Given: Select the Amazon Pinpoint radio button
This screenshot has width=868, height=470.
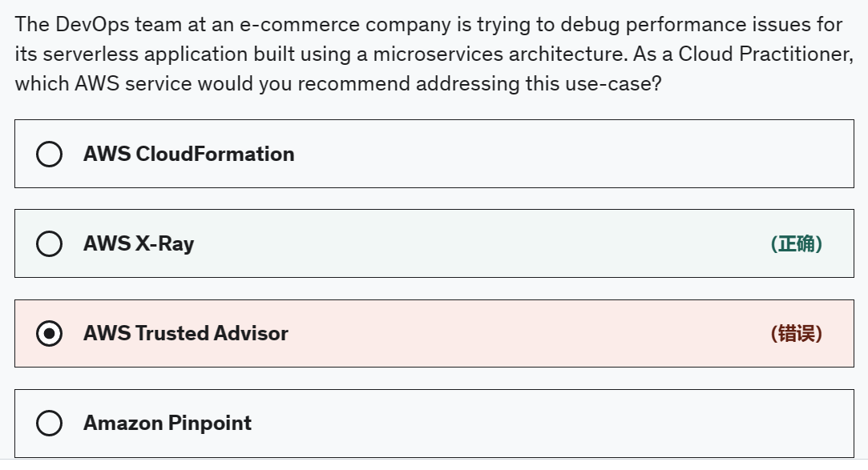Looking at the screenshot, I should point(50,423).
